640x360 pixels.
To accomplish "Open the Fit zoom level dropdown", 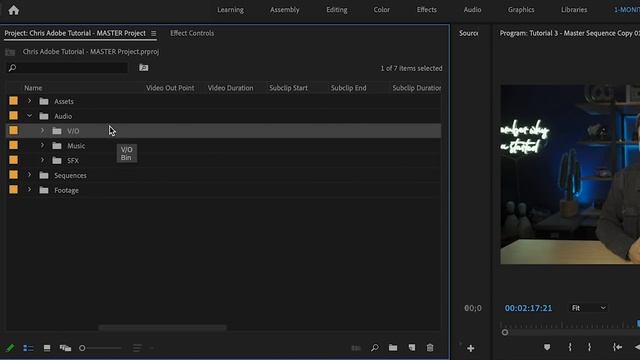I will click(x=588, y=308).
